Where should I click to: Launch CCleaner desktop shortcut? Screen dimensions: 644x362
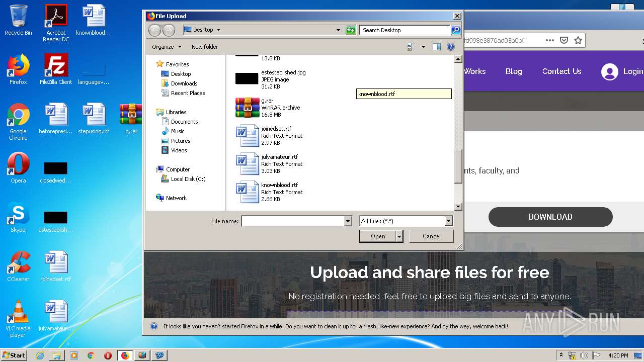[x=18, y=266]
